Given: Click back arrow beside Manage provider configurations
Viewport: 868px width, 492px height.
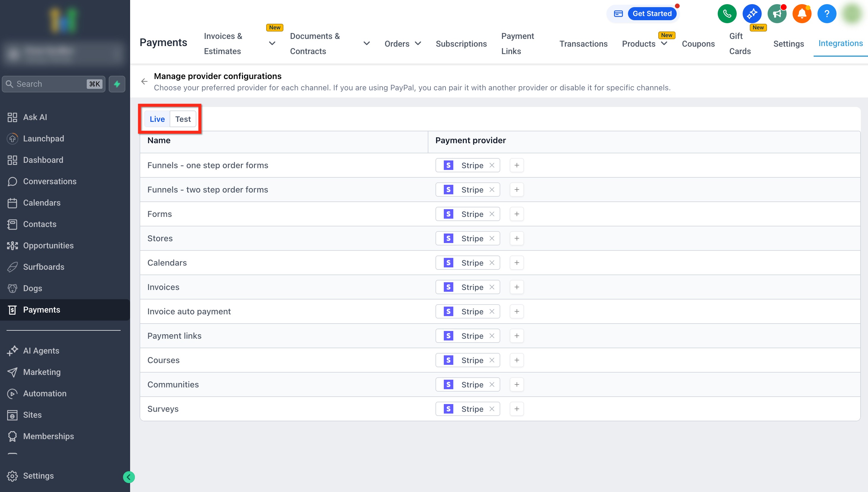Looking at the screenshot, I should coord(144,81).
